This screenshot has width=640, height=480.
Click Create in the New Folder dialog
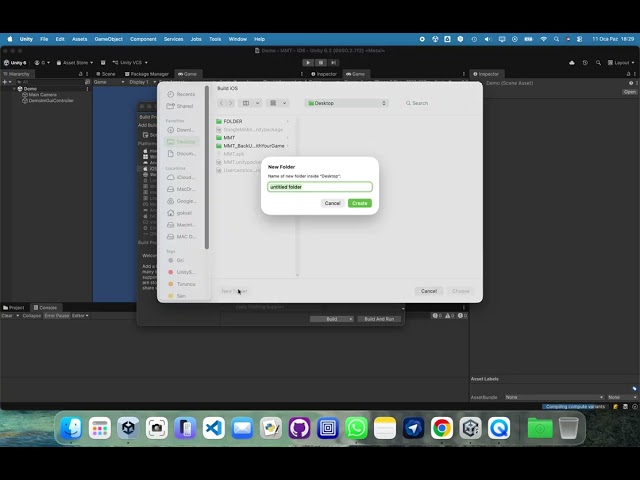coord(360,203)
